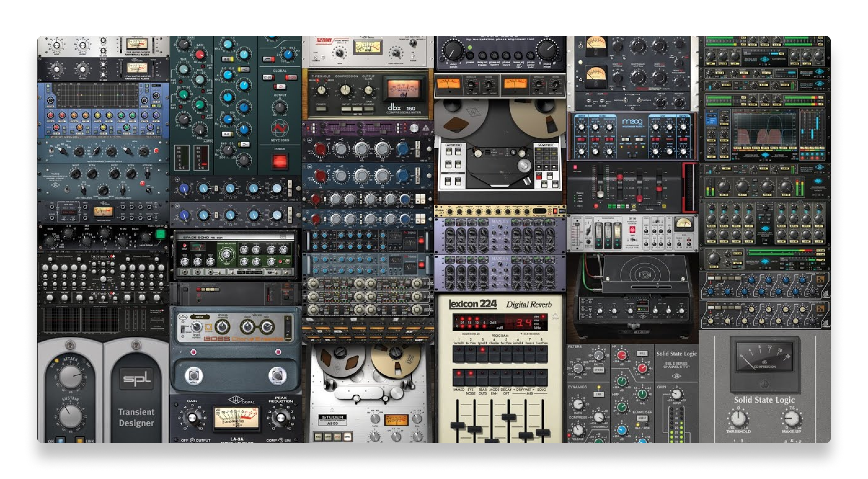Click the DYN SC button in SSL Filters

tap(598, 370)
